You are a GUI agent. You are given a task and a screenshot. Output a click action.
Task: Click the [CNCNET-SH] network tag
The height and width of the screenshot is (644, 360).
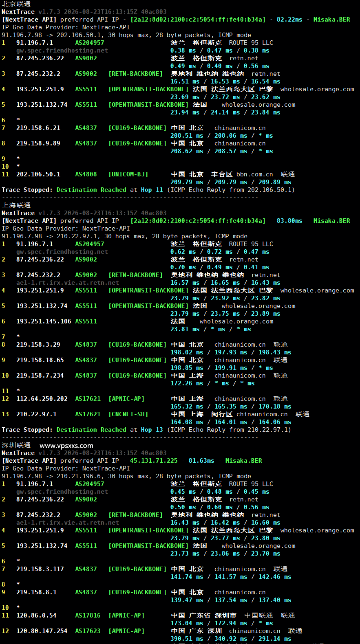click(128, 414)
